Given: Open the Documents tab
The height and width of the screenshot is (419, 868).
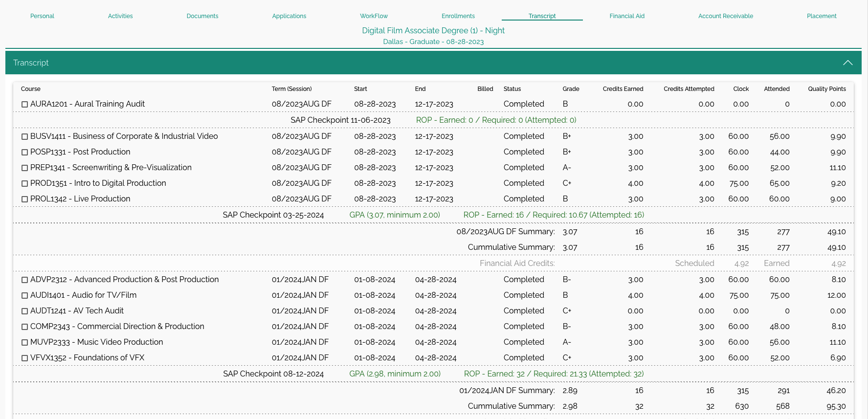Looking at the screenshot, I should tap(202, 16).
